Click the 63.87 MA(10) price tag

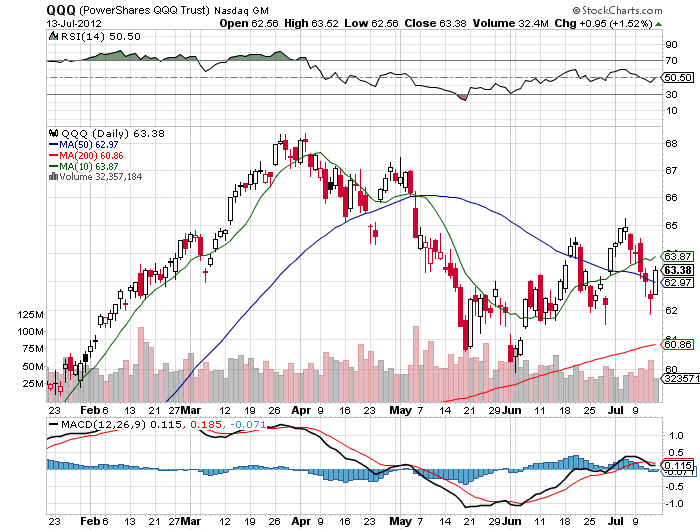coord(678,256)
